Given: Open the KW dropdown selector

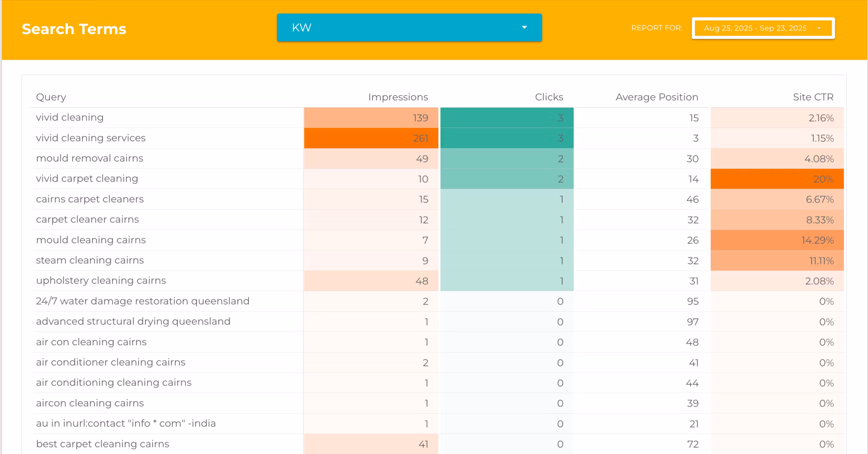Looking at the screenshot, I should (x=409, y=27).
